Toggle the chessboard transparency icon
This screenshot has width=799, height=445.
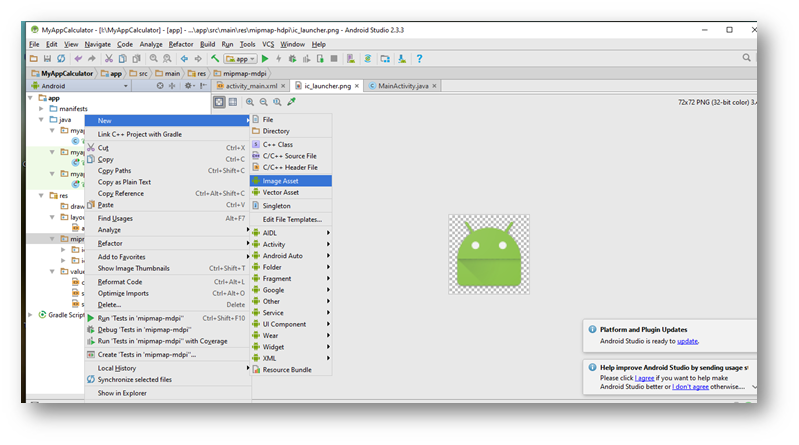point(219,102)
